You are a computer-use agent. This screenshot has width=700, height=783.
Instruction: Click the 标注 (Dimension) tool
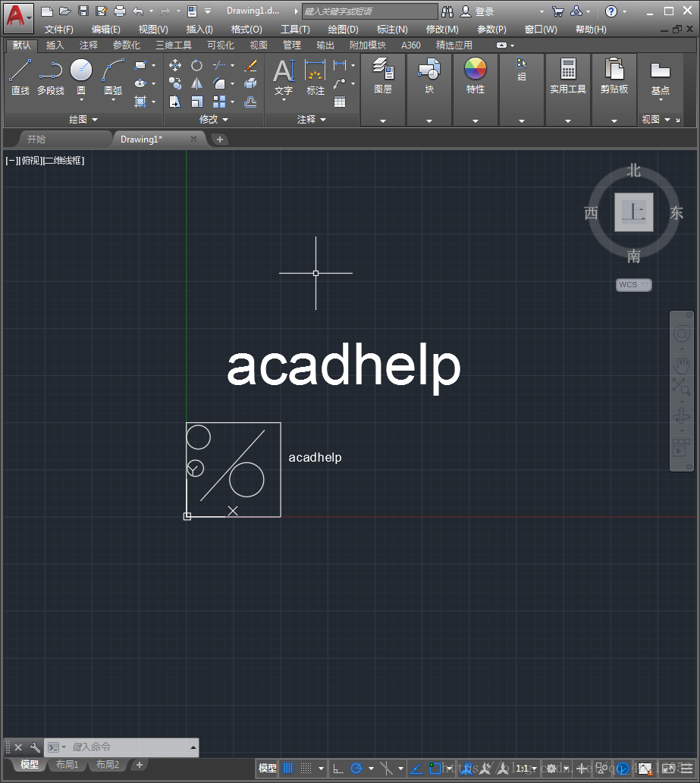pos(315,77)
